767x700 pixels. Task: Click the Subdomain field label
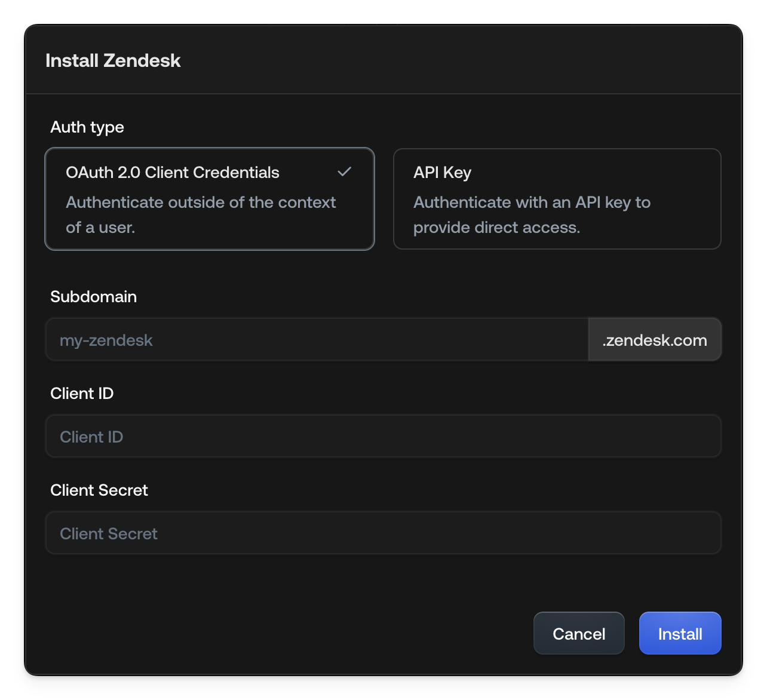coord(93,297)
